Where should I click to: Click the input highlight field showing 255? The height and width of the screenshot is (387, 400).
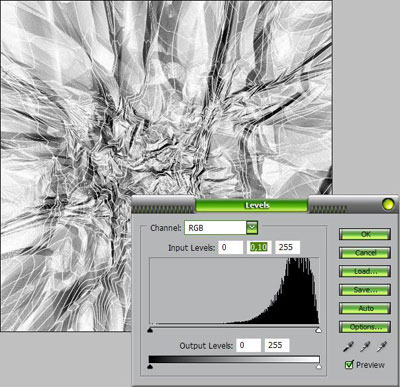pyautogui.click(x=287, y=247)
